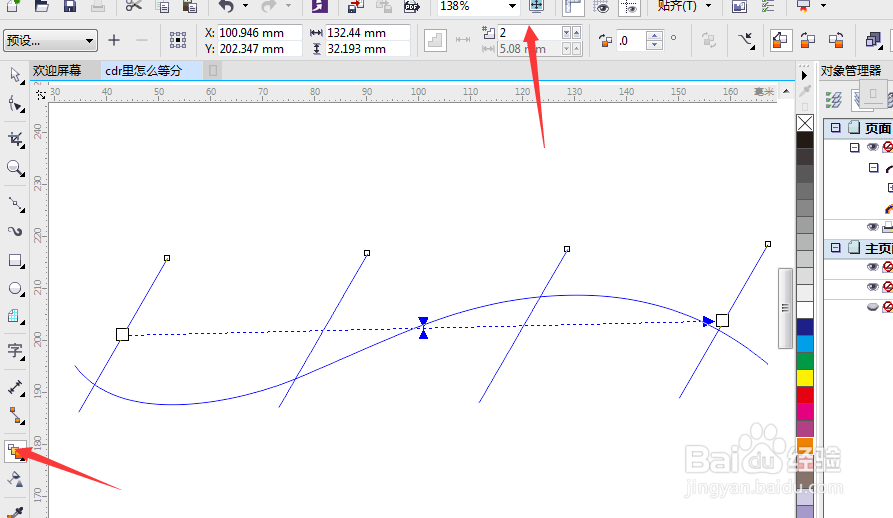
Task: Activate the Zoom magnifier tool
Action: pyautogui.click(x=15, y=168)
